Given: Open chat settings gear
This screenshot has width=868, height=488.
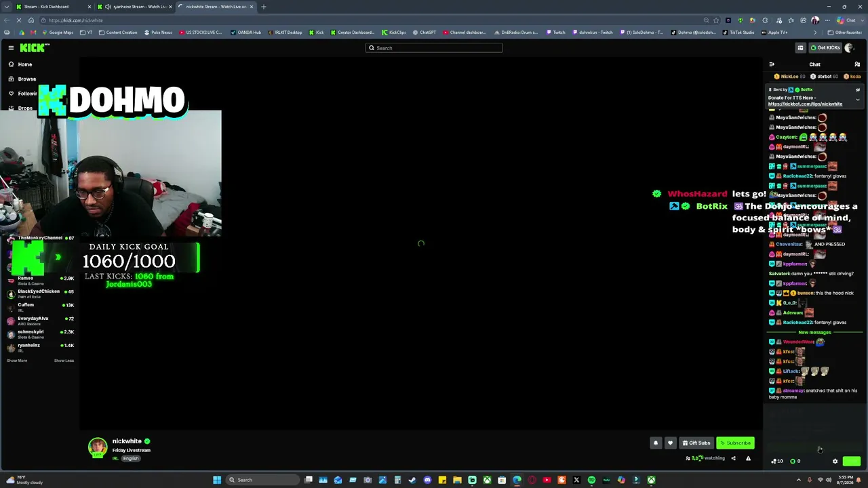Looking at the screenshot, I should coord(835,461).
